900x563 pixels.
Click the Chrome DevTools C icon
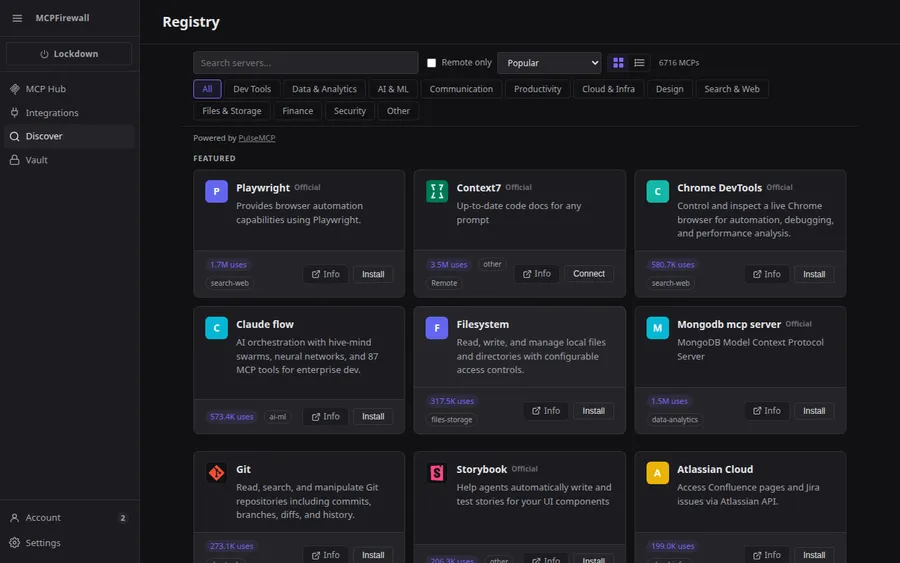click(658, 191)
